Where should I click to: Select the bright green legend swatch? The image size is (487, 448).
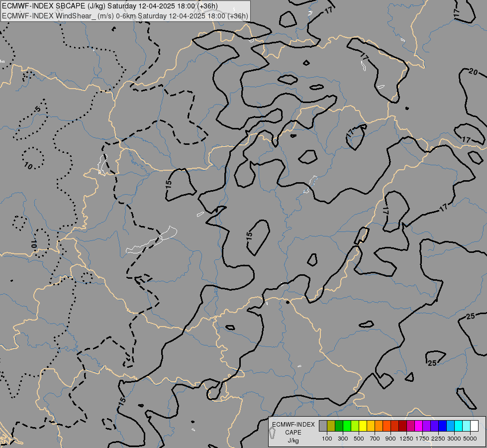pyautogui.click(x=347, y=426)
